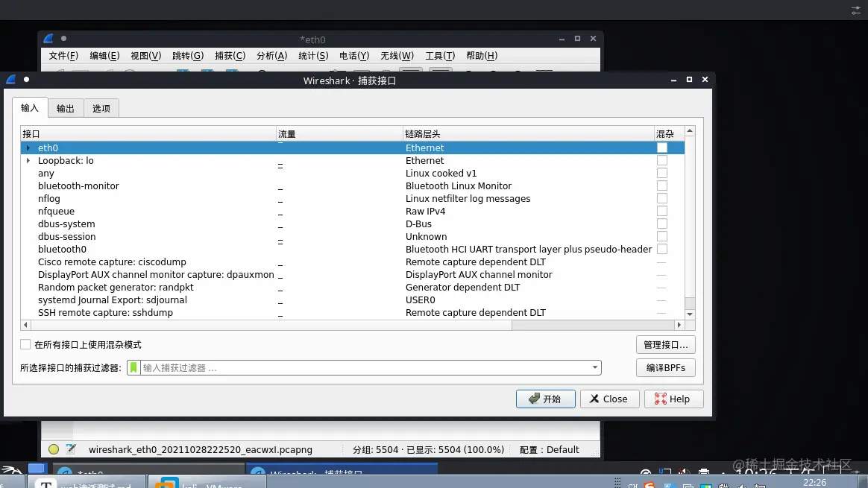This screenshot has width=868, height=488.
Task: Sort by the 链路层头 column header
Action: (528, 134)
